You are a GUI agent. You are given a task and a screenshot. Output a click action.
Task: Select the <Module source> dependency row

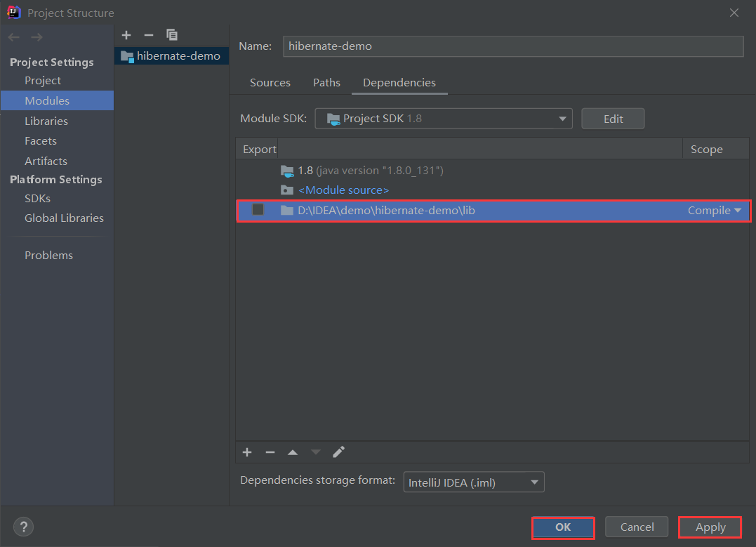pyautogui.click(x=492, y=190)
